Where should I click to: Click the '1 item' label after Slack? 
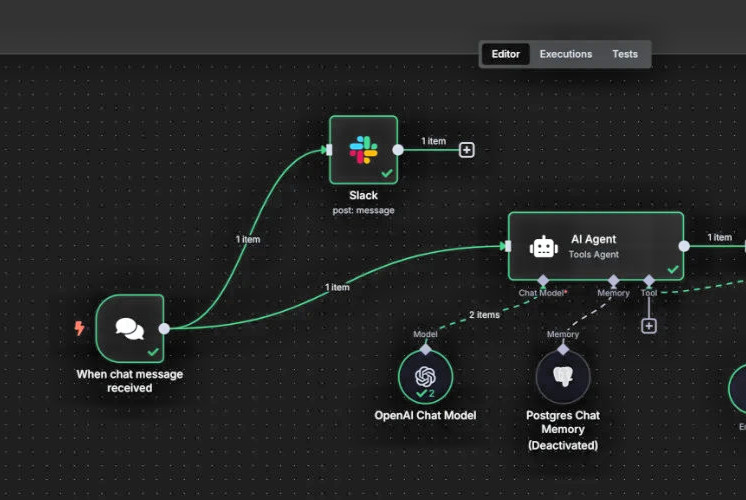[433, 141]
